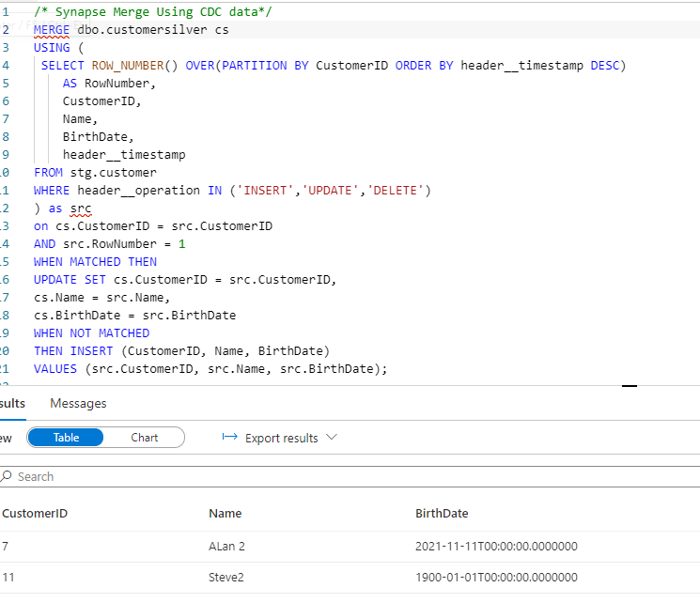Select the Results tab
The height and width of the screenshot is (603, 700).
point(11,403)
